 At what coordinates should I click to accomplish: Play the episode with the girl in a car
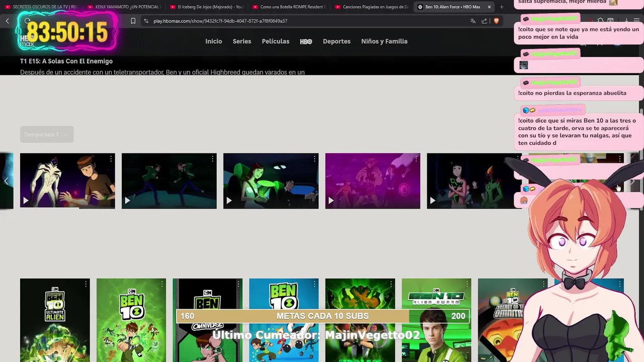[229, 201]
